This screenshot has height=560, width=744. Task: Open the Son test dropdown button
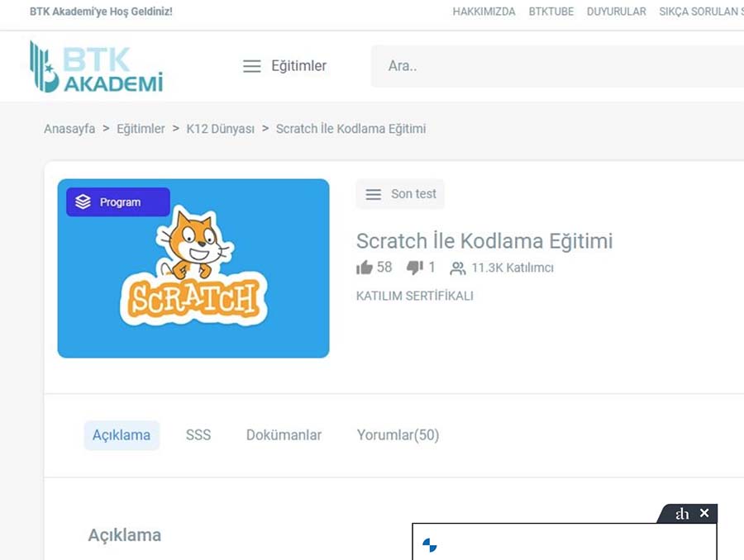click(400, 194)
